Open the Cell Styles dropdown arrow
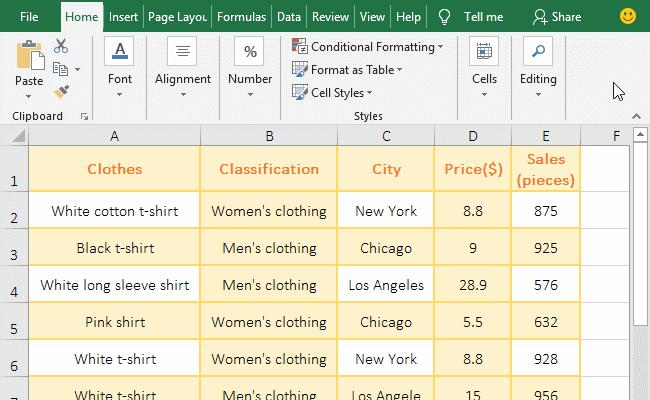Screen dimensions: 650x400 [x=369, y=92]
